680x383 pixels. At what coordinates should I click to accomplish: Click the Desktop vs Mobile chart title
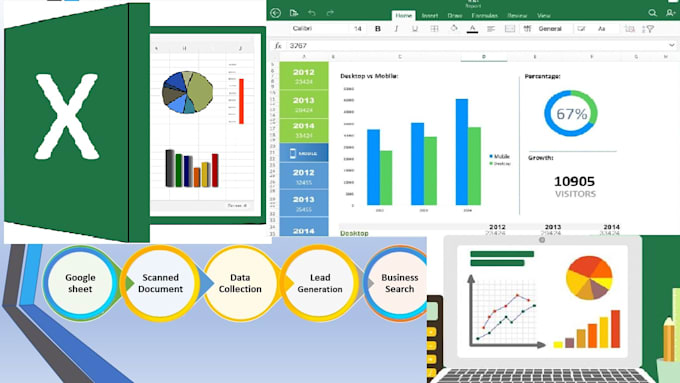[369, 76]
